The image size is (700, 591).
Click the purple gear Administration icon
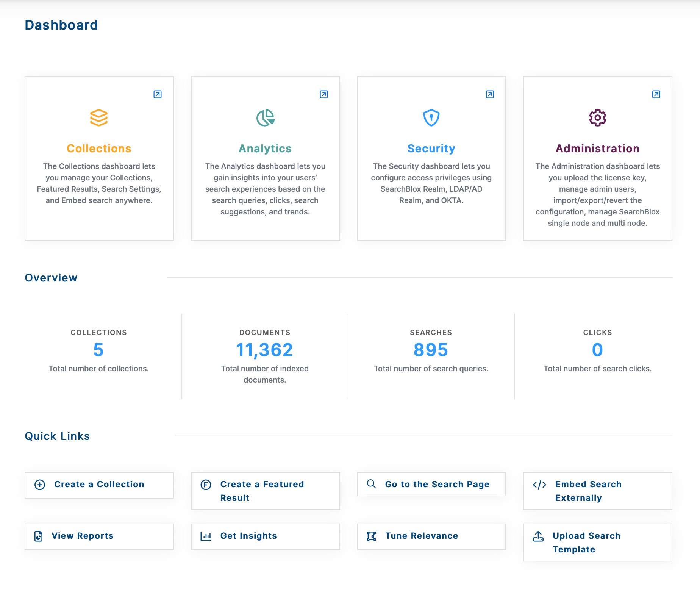point(597,118)
